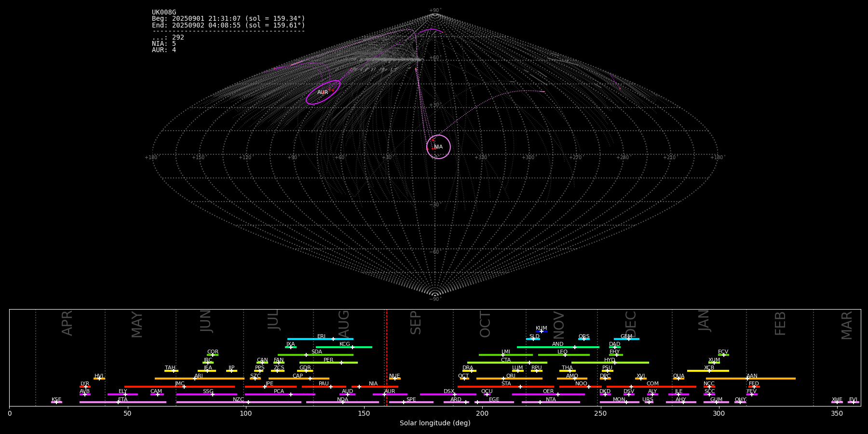Click the GEM cyan shower bar
Screen dimensions: 868x434
(x=626, y=339)
